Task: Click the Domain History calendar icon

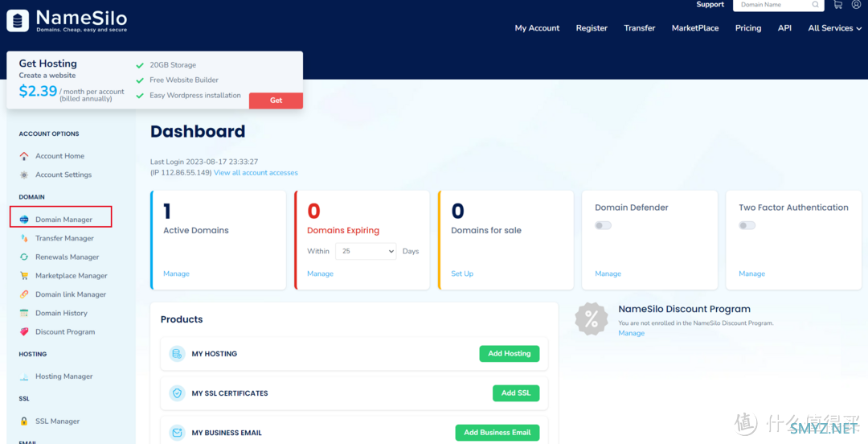Action: tap(24, 313)
